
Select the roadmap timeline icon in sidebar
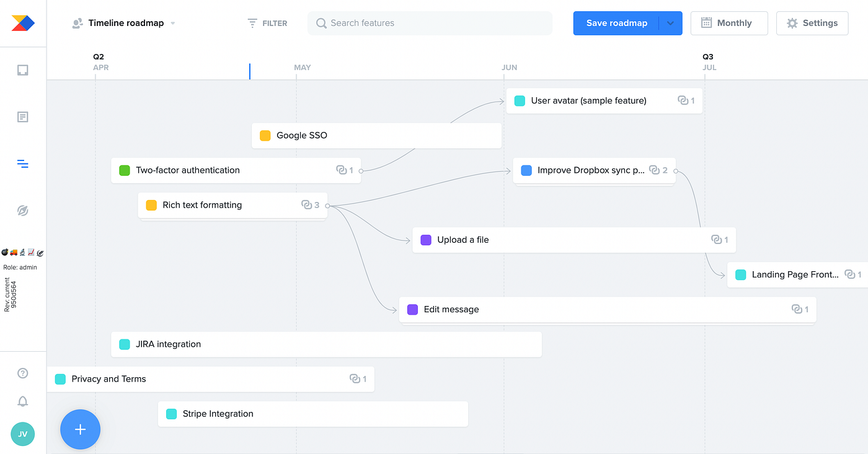[23, 164]
